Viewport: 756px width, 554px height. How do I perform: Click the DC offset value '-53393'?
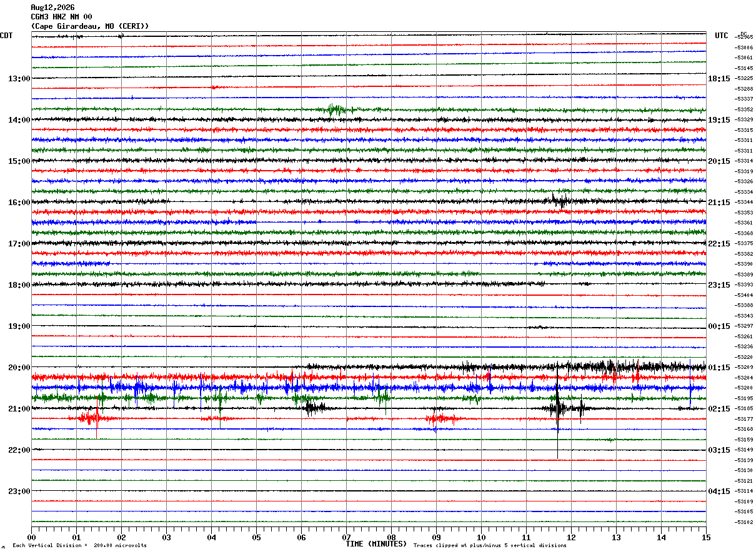point(744,285)
